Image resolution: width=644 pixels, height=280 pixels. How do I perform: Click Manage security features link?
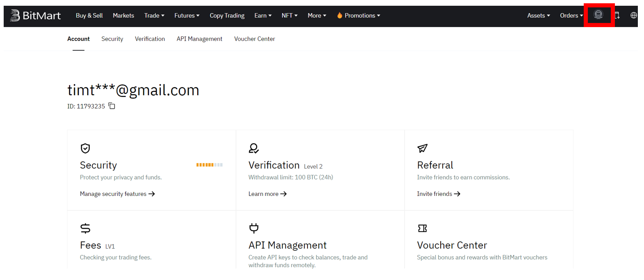117,194
